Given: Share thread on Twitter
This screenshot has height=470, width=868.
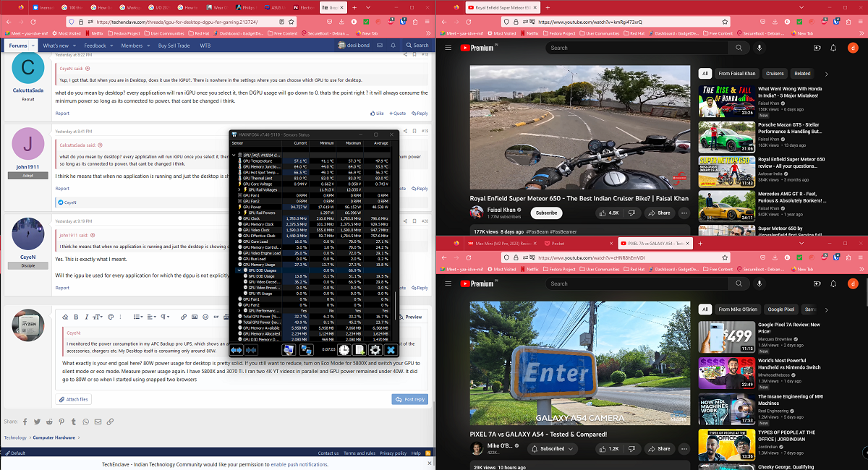Looking at the screenshot, I should pos(35,422).
